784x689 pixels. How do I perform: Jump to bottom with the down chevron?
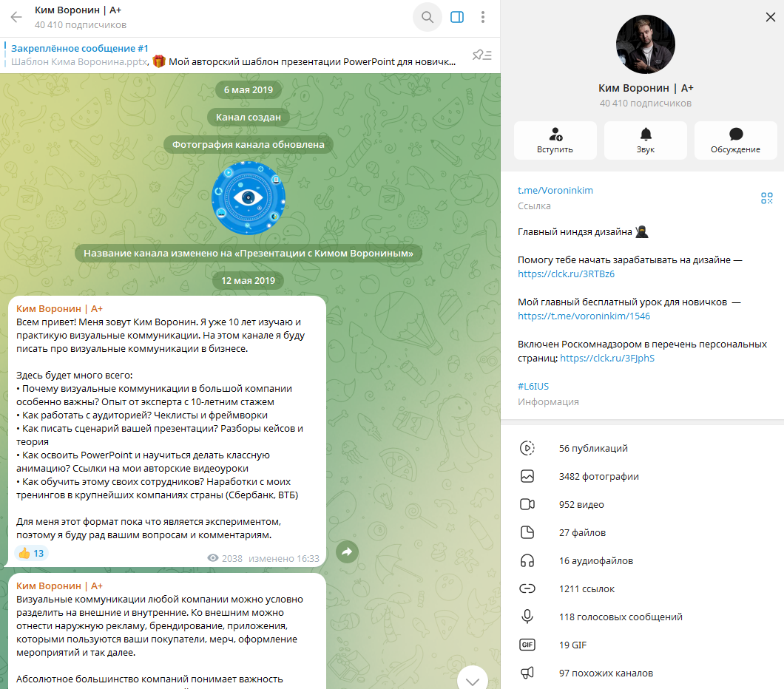pyautogui.click(x=473, y=679)
